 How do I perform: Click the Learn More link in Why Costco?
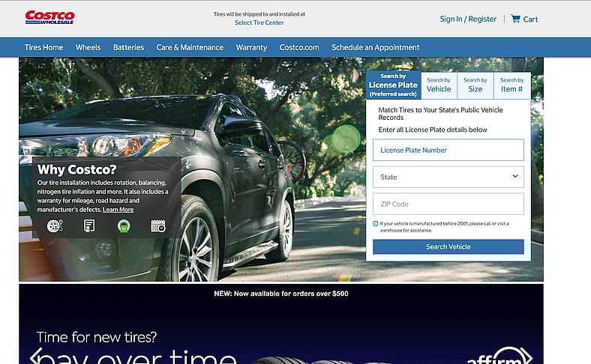point(118,210)
